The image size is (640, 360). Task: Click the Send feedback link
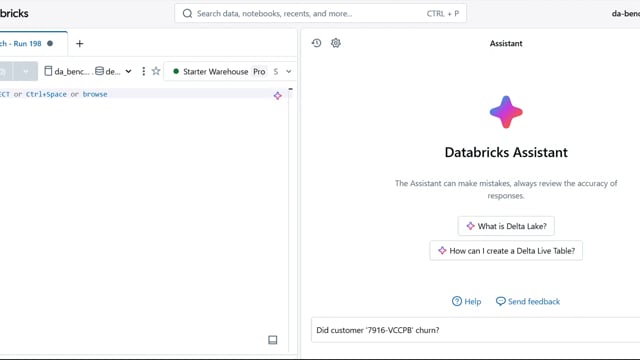(528, 301)
